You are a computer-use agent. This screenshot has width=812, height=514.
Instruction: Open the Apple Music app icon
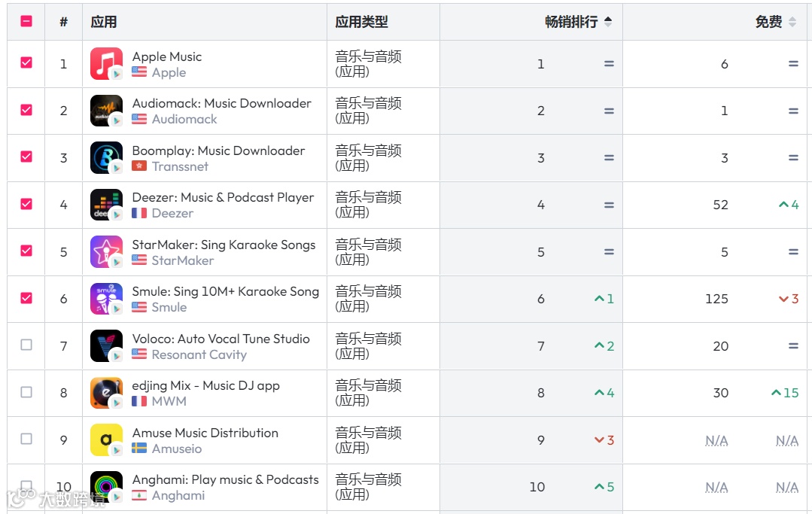coord(106,64)
